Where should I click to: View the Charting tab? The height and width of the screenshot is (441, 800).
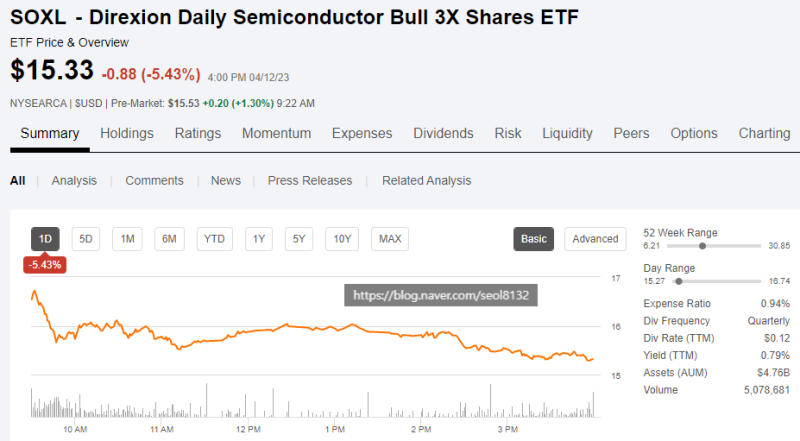(x=764, y=133)
